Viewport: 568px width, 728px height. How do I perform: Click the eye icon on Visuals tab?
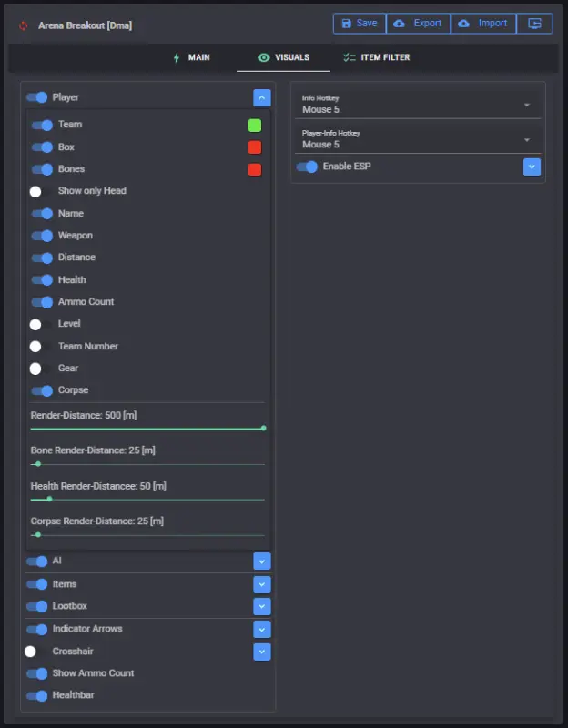(263, 57)
